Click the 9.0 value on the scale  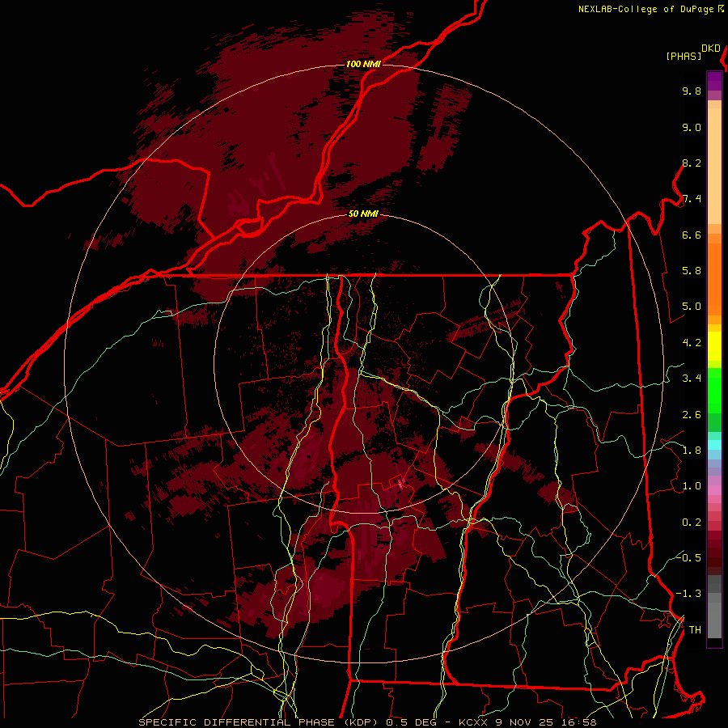[692, 128]
